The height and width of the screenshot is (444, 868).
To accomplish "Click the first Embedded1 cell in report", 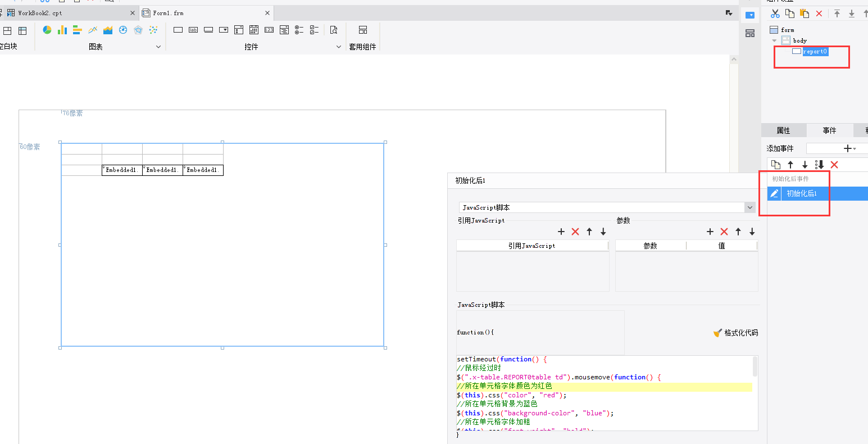I will pos(122,170).
